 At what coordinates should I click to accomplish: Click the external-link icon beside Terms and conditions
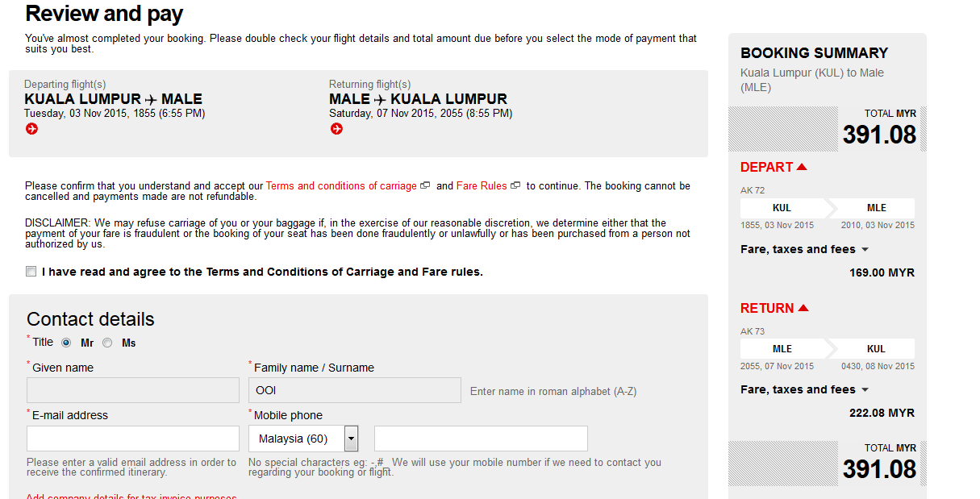(425, 185)
